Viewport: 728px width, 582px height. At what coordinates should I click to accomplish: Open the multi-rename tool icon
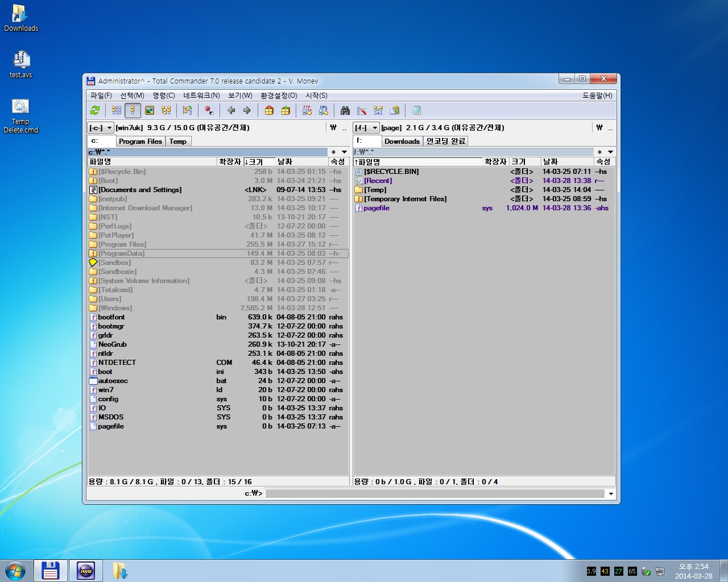[x=362, y=110]
